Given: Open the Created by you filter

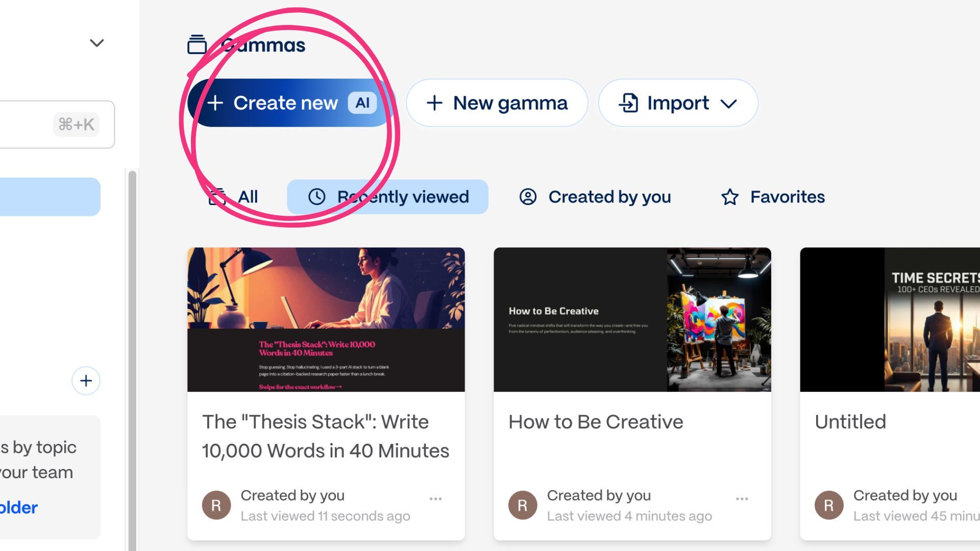Looking at the screenshot, I should pyautogui.click(x=595, y=197).
